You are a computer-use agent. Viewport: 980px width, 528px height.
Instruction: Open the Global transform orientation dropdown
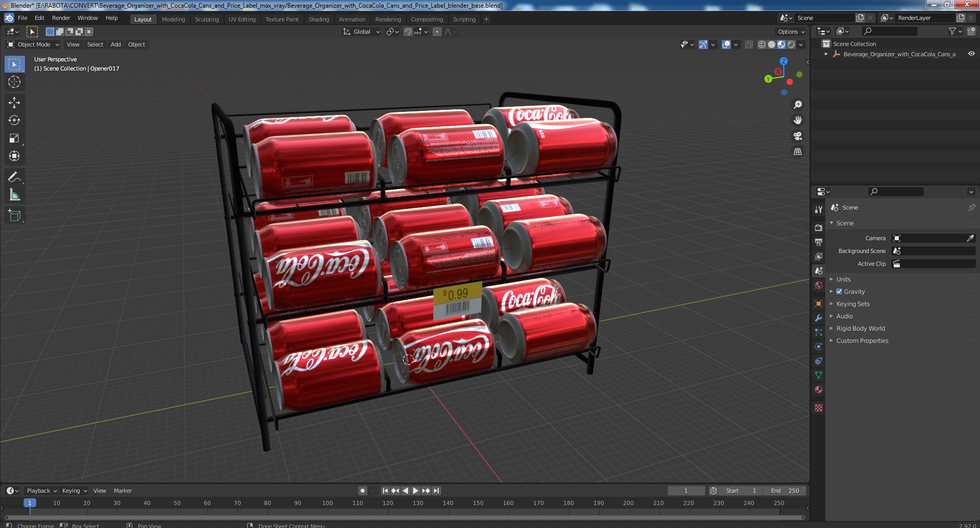[x=362, y=32]
